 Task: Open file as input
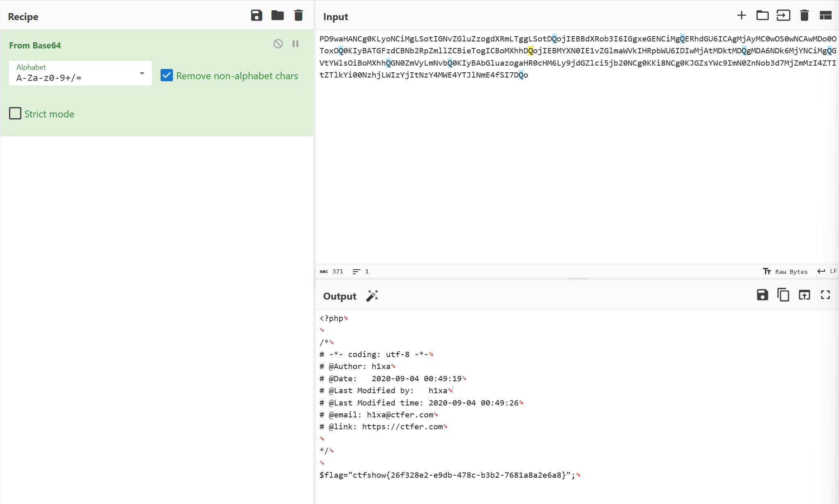pos(783,16)
